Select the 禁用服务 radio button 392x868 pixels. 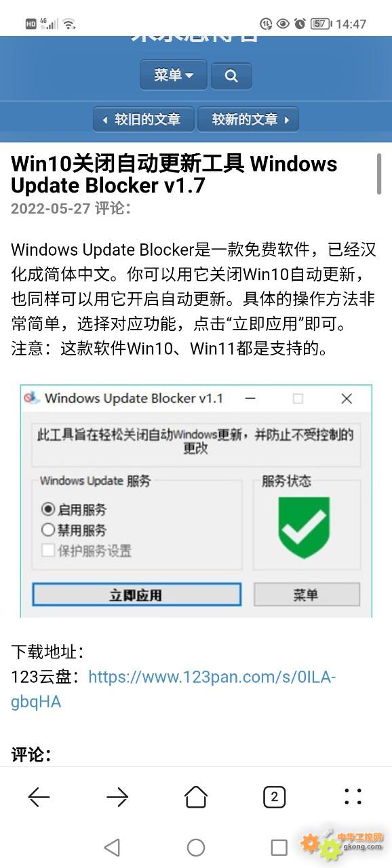pos(48,530)
